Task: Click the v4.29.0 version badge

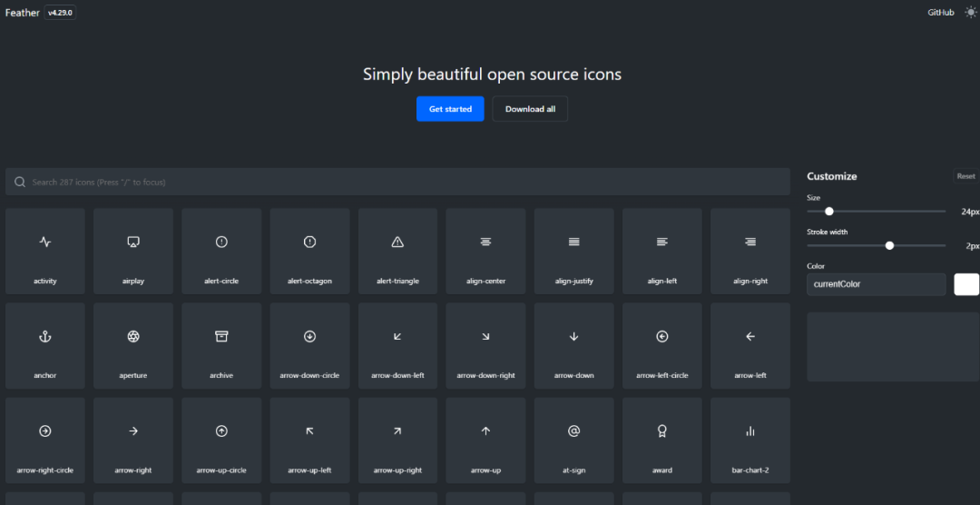Action: [x=61, y=13]
